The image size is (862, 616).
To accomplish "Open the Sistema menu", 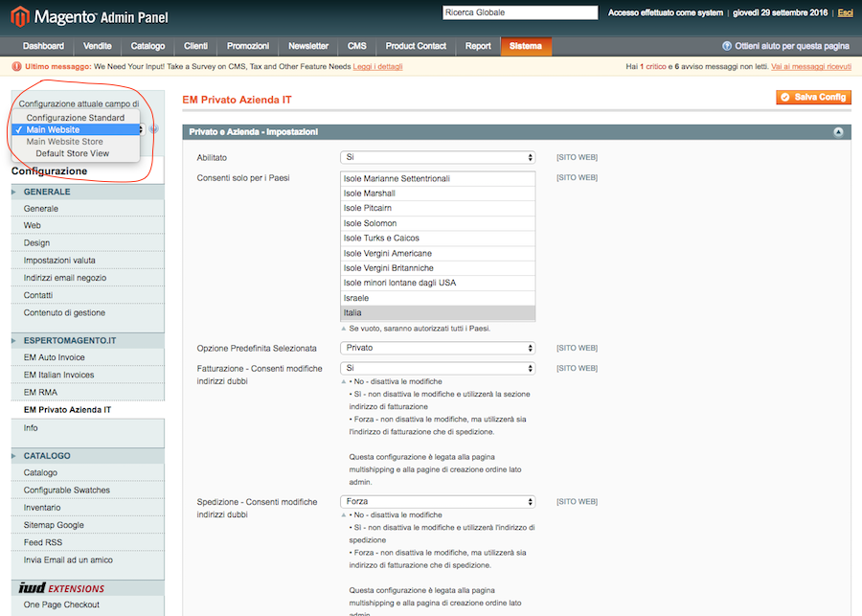I will click(526, 46).
